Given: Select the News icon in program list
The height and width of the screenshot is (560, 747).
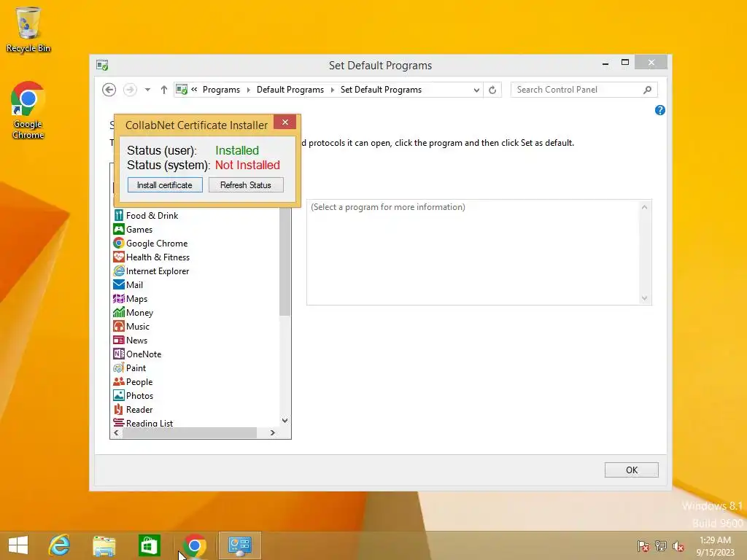Looking at the screenshot, I should pos(119,340).
